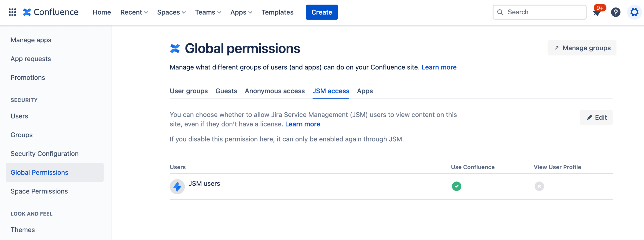Open the notifications bell icon
The image size is (644, 240).
click(x=597, y=12)
